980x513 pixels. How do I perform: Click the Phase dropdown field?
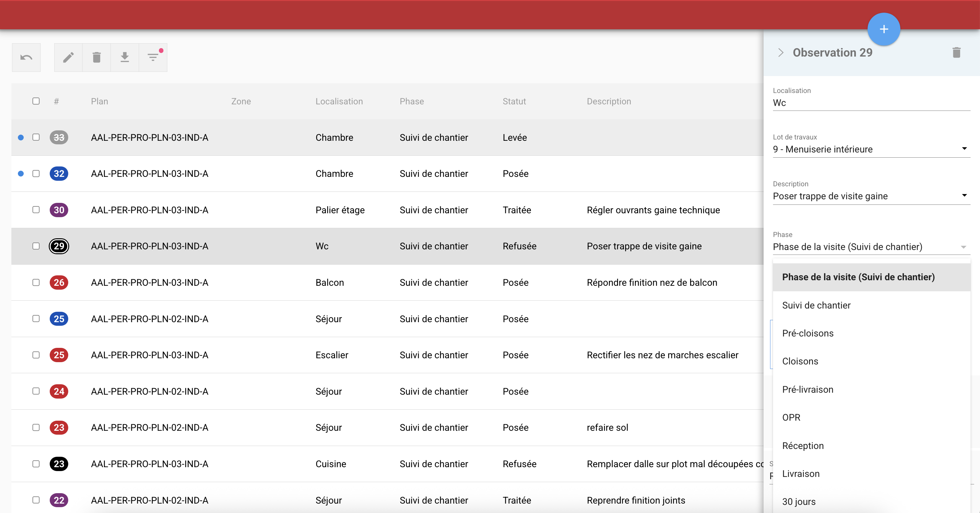click(871, 247)
